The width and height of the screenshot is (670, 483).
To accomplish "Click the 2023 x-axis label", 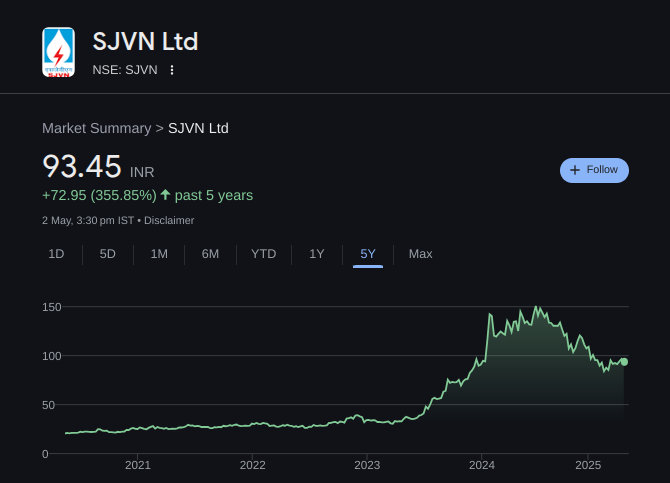I will [367, 465].
